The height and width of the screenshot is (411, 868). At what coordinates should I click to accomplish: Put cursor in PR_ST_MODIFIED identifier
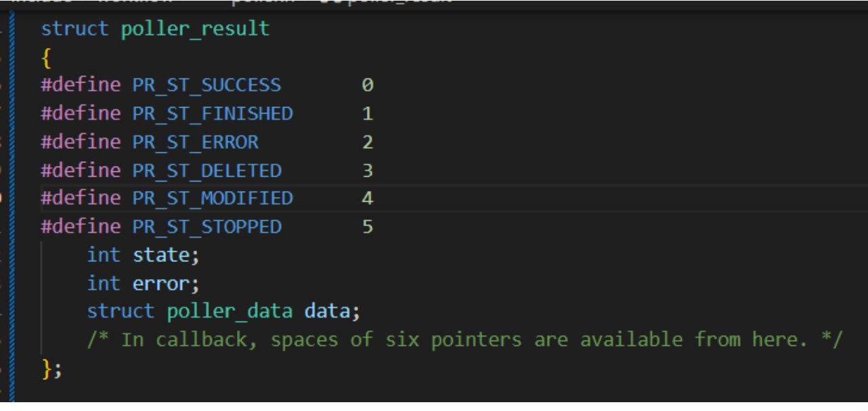pyautogui.click(x=213, y=198)
